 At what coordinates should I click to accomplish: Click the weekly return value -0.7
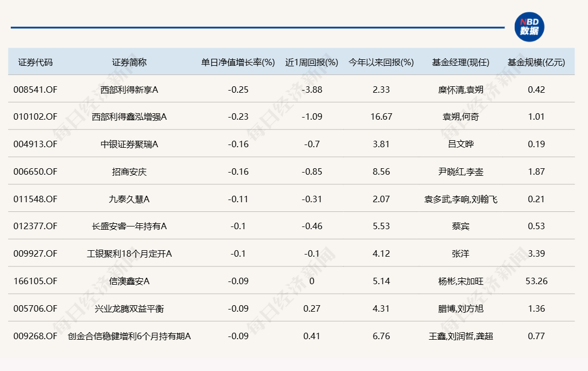click(312, 144)
